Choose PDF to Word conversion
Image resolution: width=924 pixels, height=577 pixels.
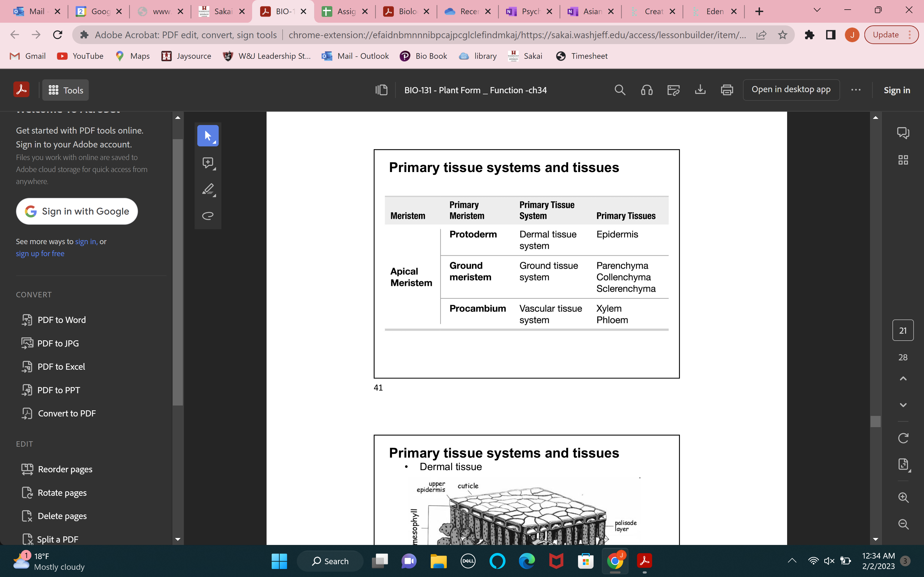point(61,320)
